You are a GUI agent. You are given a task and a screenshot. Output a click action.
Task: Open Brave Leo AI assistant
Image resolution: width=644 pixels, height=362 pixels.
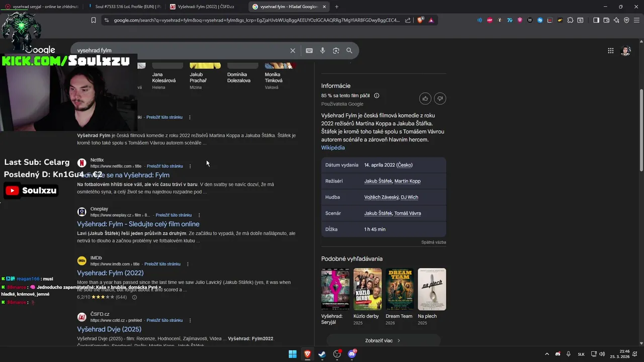point(616,20)
